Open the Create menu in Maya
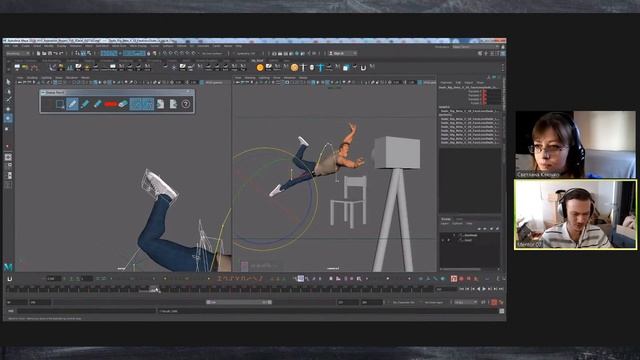Screen dimensions: 640x360 (25, 46)
